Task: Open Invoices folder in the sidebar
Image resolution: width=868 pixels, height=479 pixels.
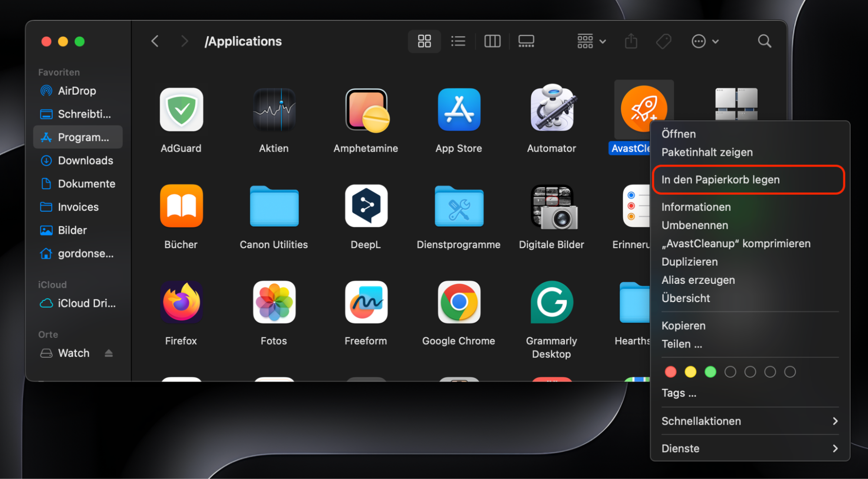Action: pos(78,207)
